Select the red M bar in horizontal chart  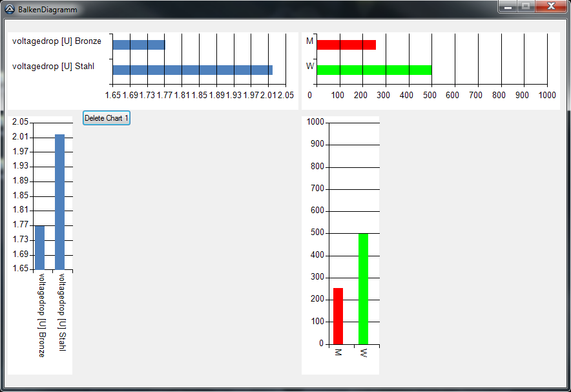pyautogui.click(x=346, y=45)
